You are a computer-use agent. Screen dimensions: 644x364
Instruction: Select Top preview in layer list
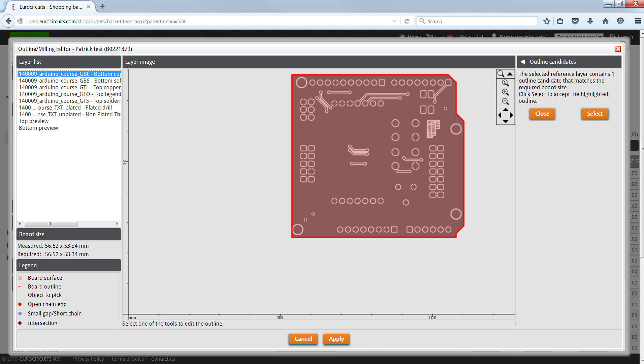pyautogui.click(x=34, y=121)
